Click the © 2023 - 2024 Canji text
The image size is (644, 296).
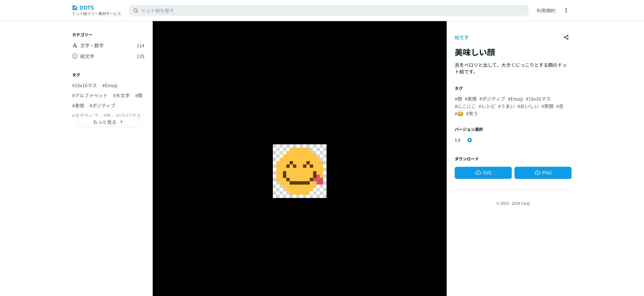[x=513, y=203]
